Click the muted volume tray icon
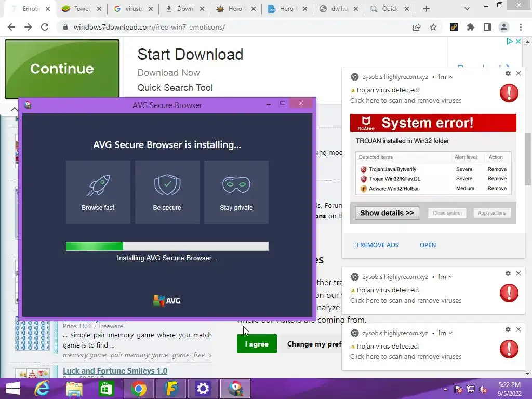 483,389
